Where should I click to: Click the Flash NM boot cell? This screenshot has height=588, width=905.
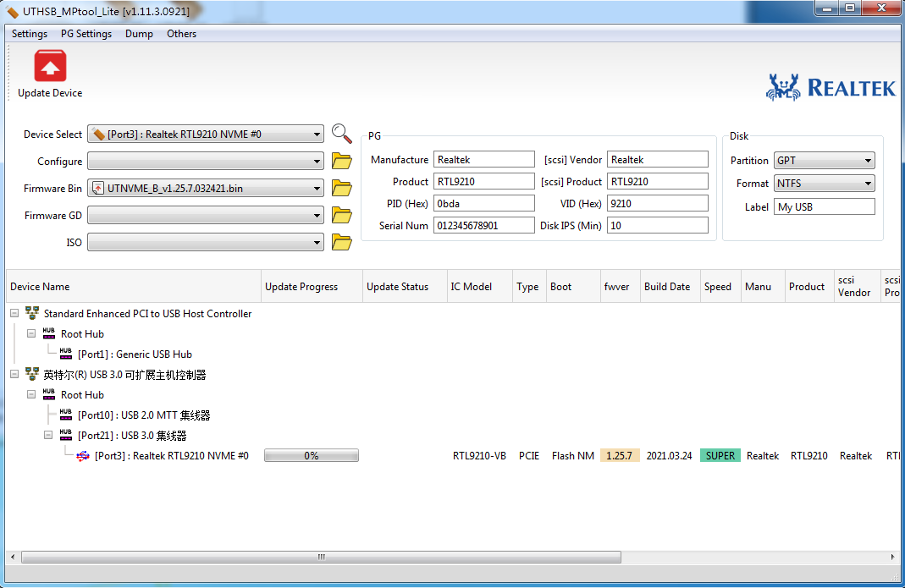click(573, 456)
